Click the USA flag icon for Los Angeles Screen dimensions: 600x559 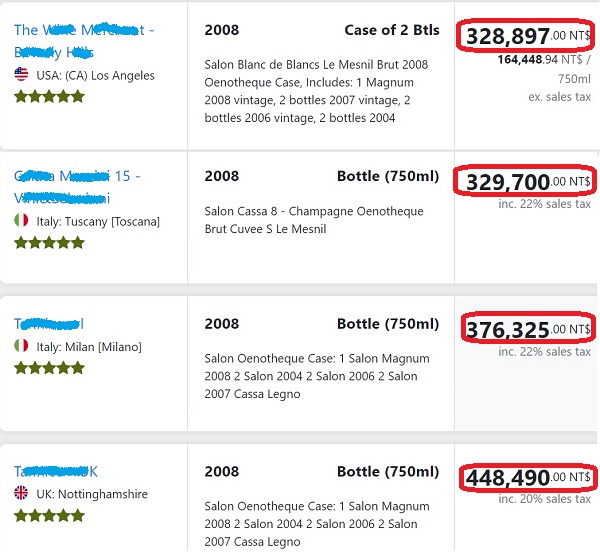click(x=21, y=75)
